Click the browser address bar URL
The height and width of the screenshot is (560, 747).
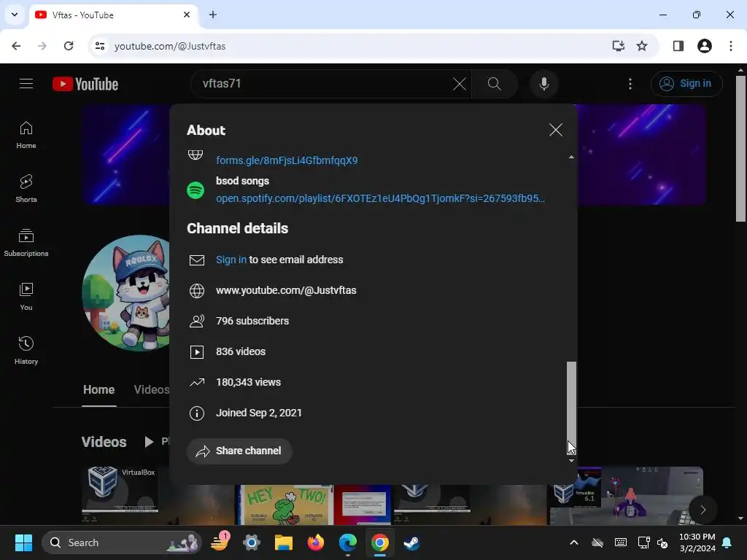pyautogui.click(x=169, y=46)
